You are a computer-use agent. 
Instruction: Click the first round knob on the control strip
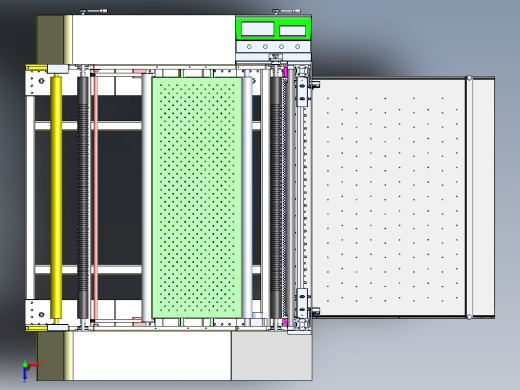(x=249, y=47)
